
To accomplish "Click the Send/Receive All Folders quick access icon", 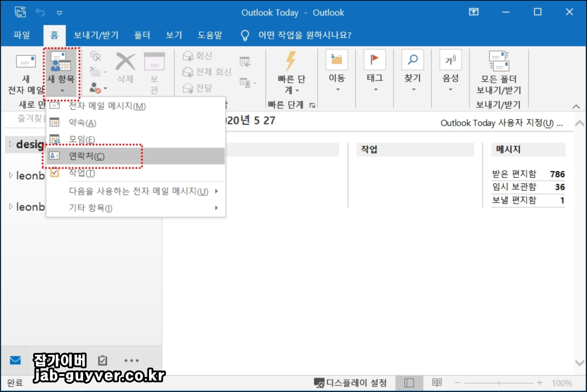I will point(20,12).
